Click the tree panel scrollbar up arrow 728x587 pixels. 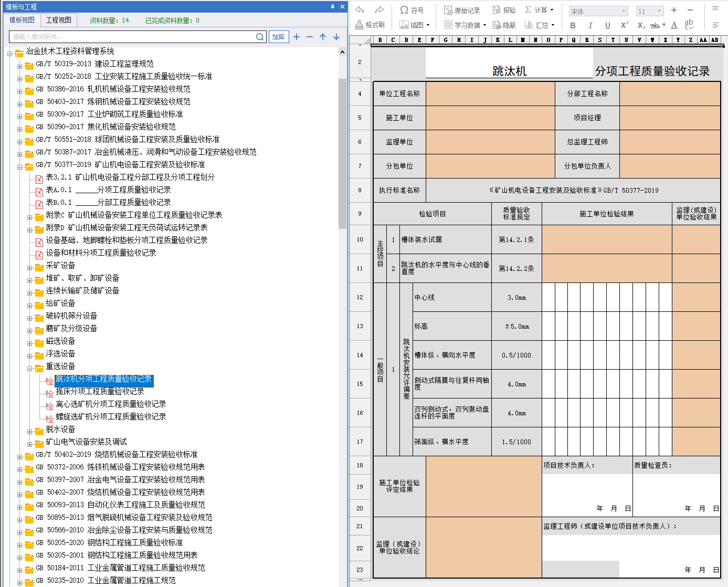tap(342, 52)
